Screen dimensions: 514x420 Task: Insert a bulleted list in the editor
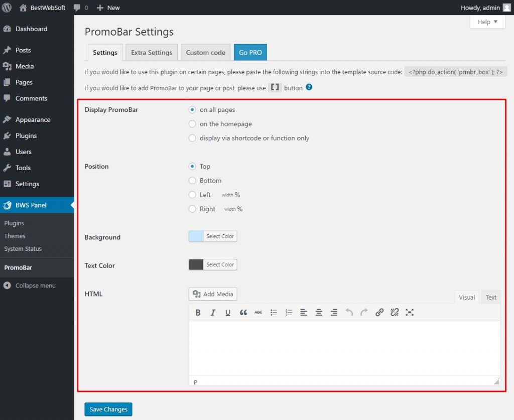(274, 312)
